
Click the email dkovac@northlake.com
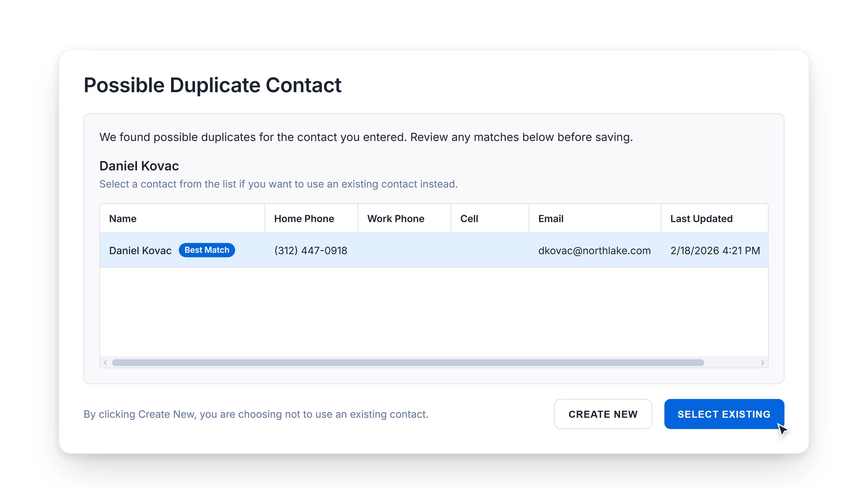[x=594, y=251]
